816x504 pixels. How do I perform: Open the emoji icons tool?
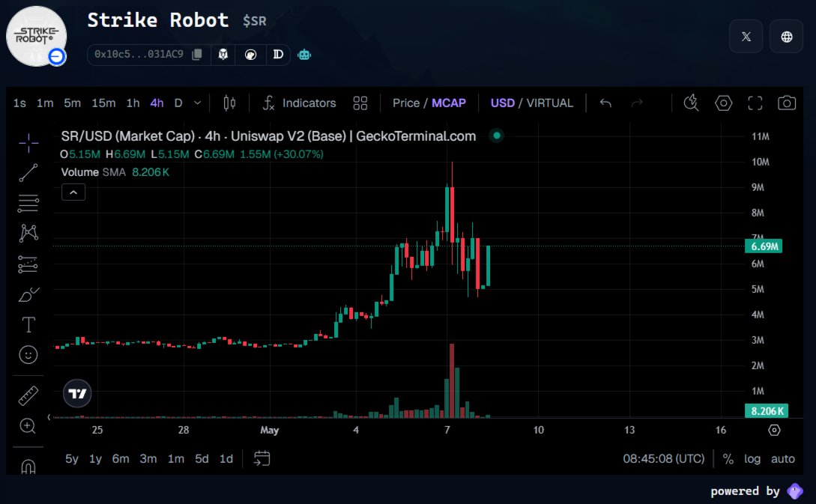28,355
